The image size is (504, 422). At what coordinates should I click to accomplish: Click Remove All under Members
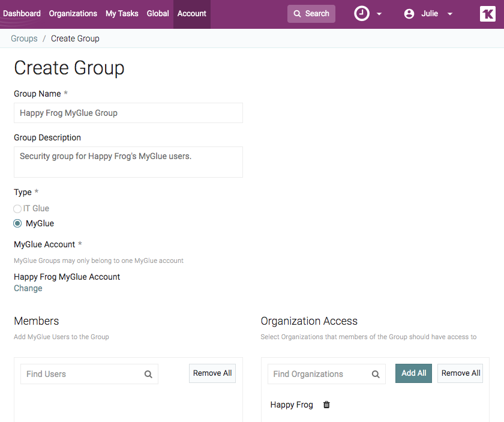coord(212,373)
